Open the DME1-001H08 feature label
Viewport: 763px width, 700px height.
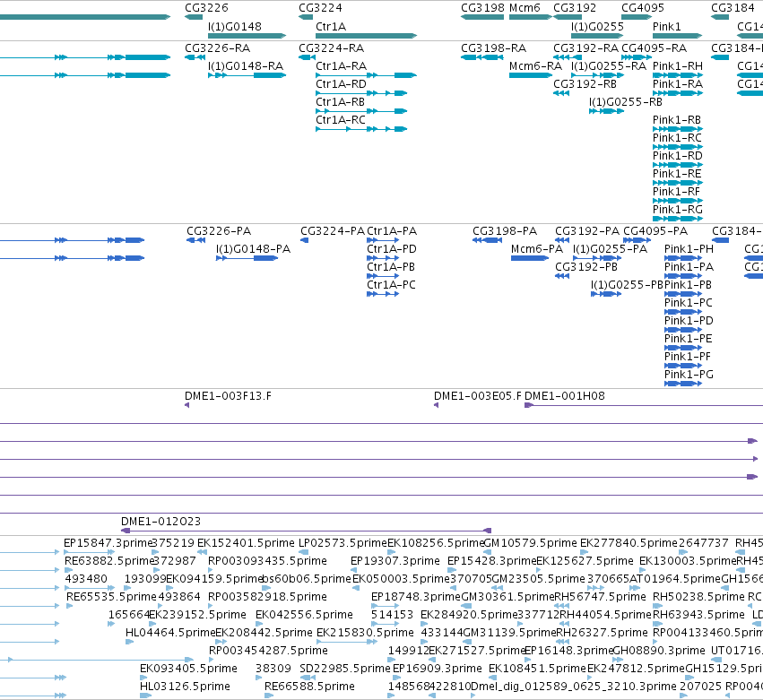565,396
